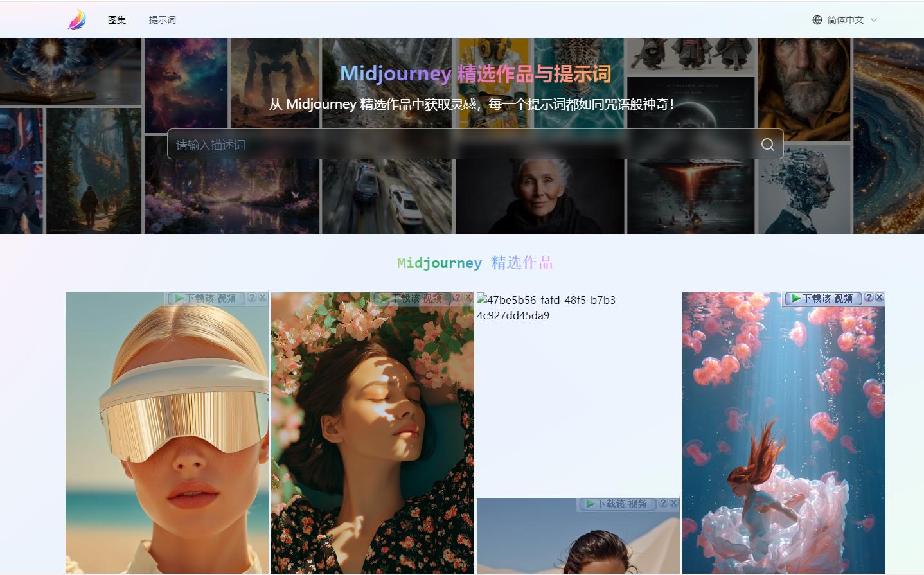Open the 简体中文 language dropdown

click(x=845, y=20)
